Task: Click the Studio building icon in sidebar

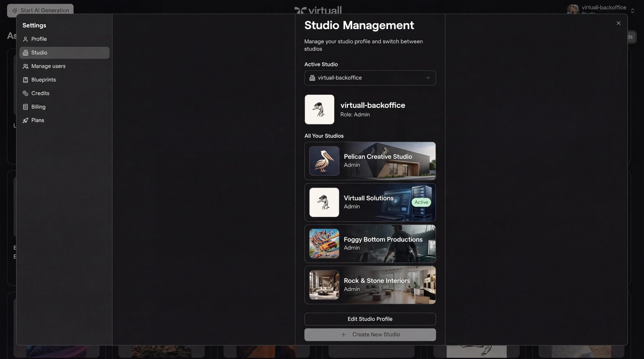Action: tap(25, 53)
